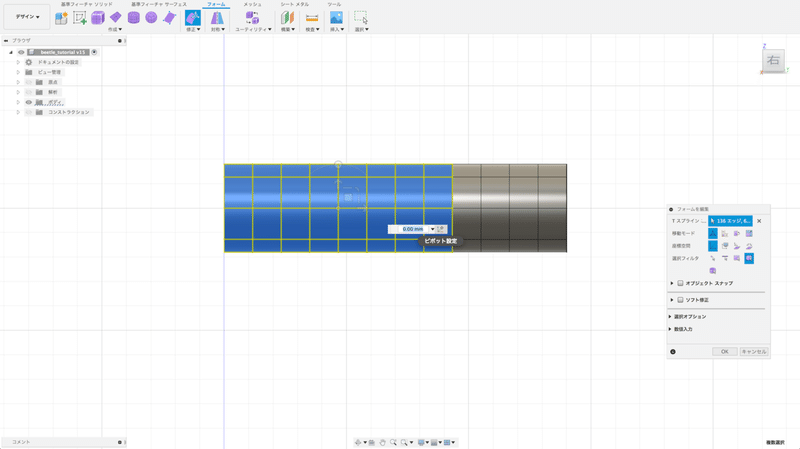Viewport: 800px width, 449px height.
Task: Click the Construct plane icon
Action: [287, 18]
